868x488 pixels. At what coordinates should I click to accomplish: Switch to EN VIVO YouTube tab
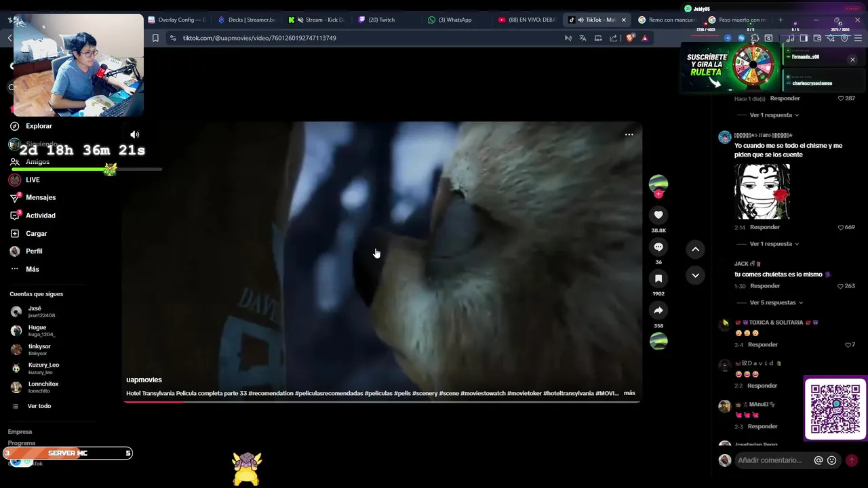[527, 20]
